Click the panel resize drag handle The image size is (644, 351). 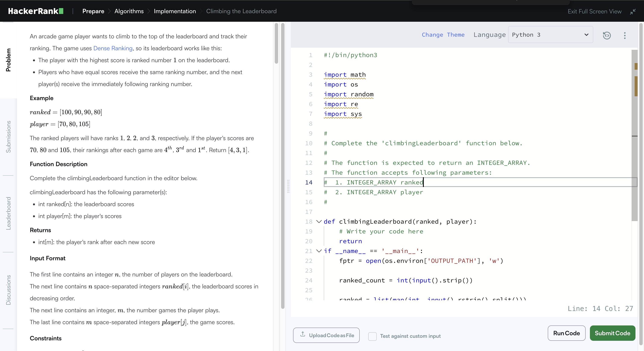(288, 186)
